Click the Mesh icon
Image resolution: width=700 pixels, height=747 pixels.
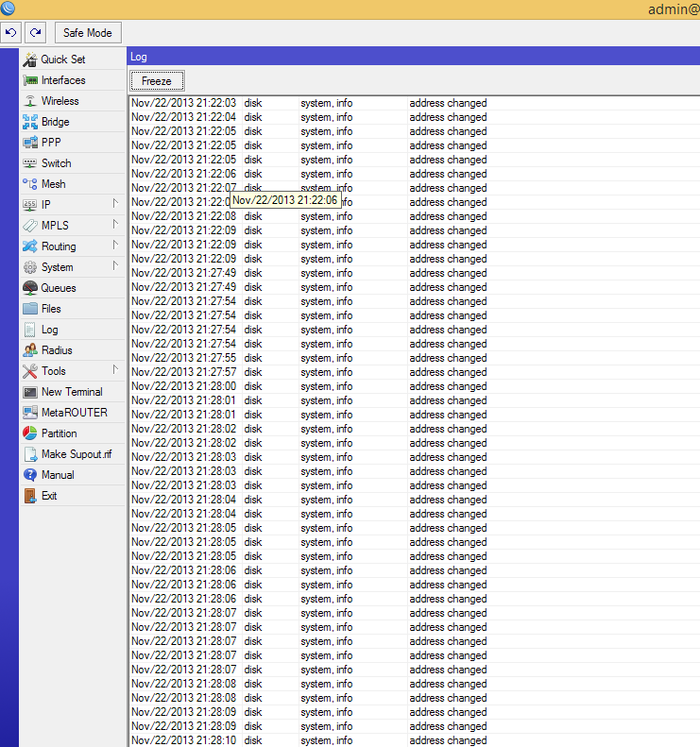30,184
